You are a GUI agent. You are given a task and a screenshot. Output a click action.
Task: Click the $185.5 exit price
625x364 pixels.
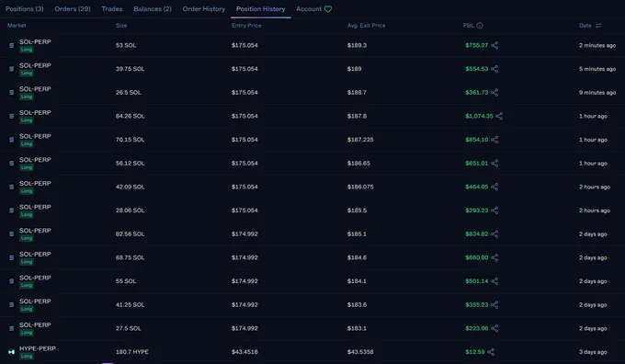[x=357, y=210]
